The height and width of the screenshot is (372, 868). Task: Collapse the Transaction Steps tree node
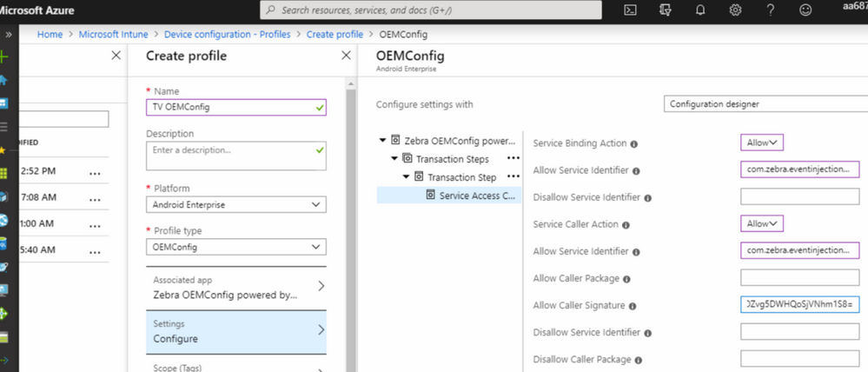pyautogui.click(x=394, y=158)
